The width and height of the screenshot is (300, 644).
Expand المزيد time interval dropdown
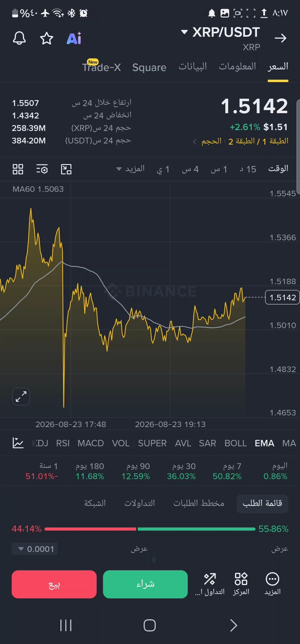point(130,169)
